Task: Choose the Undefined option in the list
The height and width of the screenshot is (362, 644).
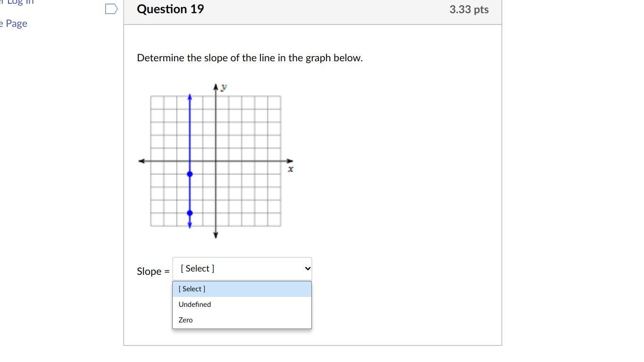Action: pos(195,304)
